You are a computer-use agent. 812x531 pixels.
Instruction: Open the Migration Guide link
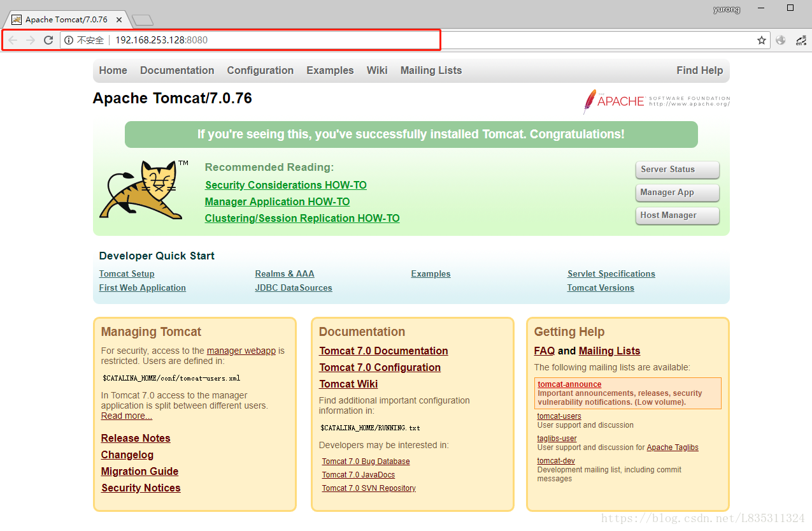pos(139,471)
